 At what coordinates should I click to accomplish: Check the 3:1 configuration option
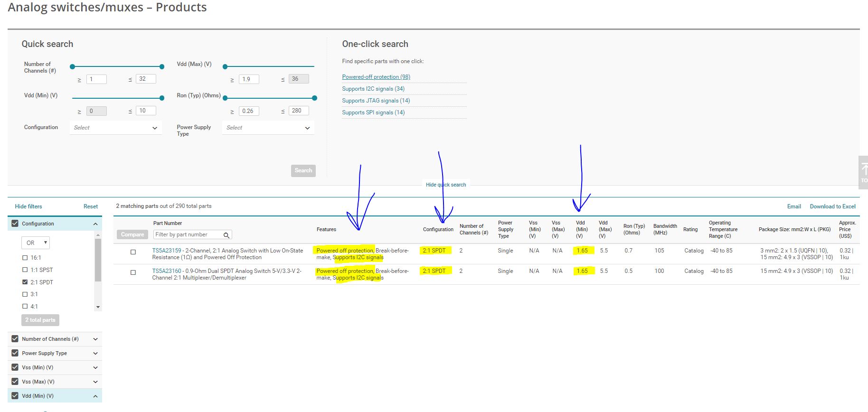pyautogui.click(x=25, y=295)
